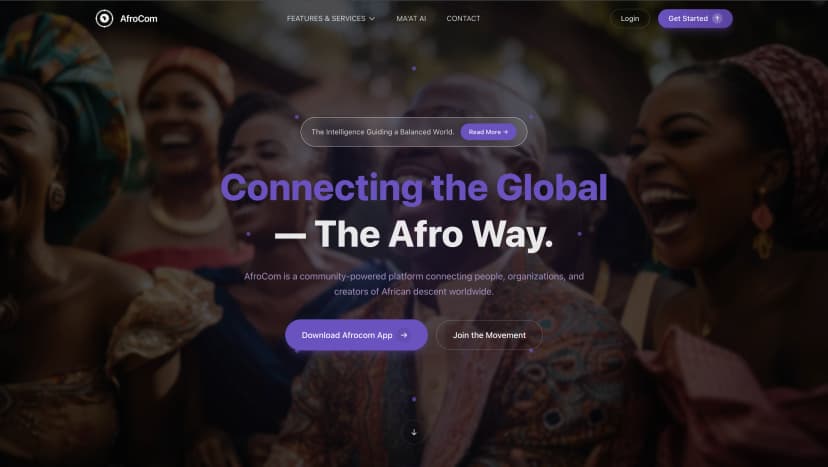Click the The Afro Way white headline
828x467 pixels.
coord(414,234)
